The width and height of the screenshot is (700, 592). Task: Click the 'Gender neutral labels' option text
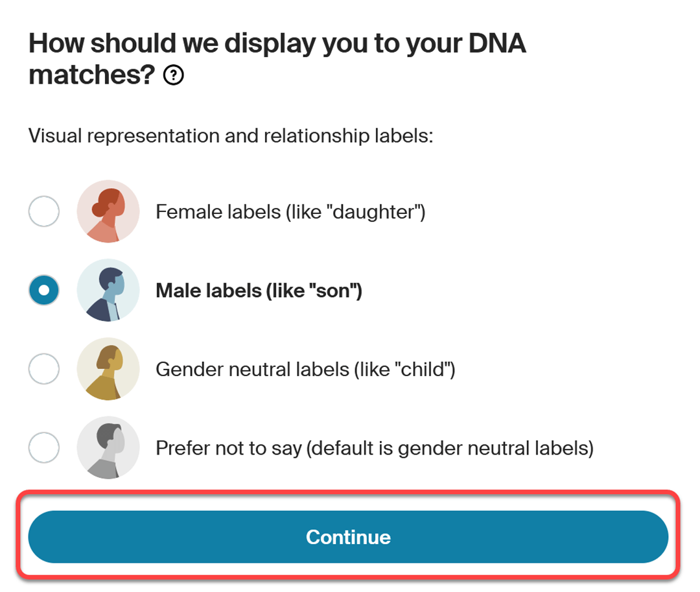[253, 370]
